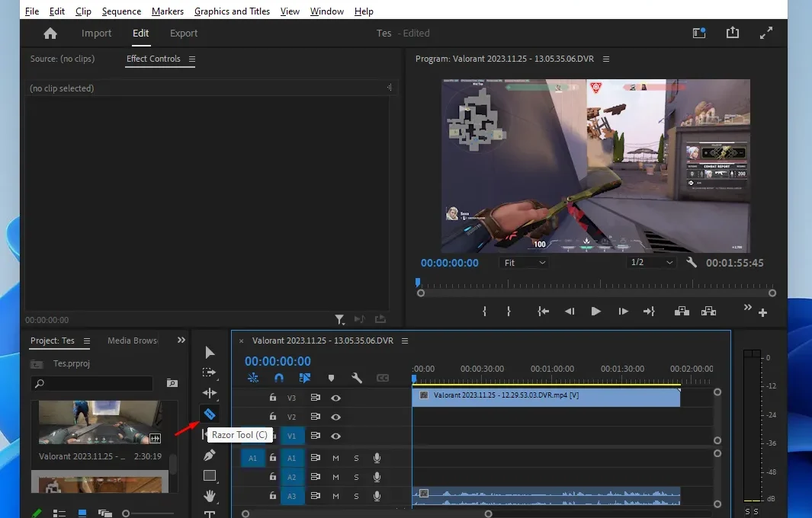Switch to the Import tab
This screenshot has height=518, width=812.
point(96,33)
